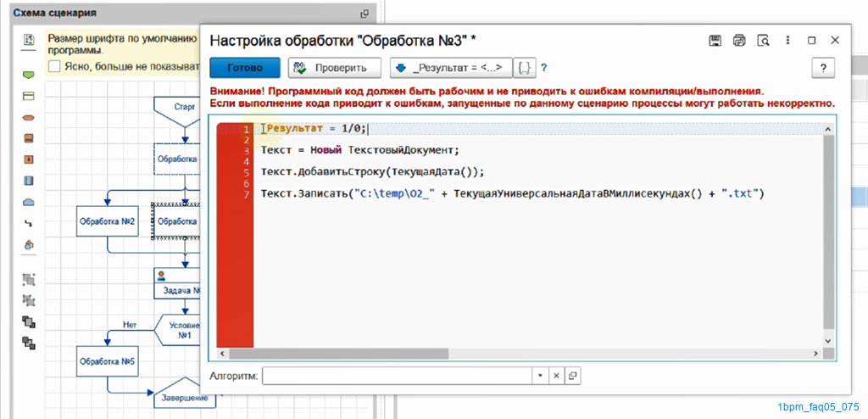
Task: Click the Готово button
Action: pyautogui.click(x=245, y=68)
